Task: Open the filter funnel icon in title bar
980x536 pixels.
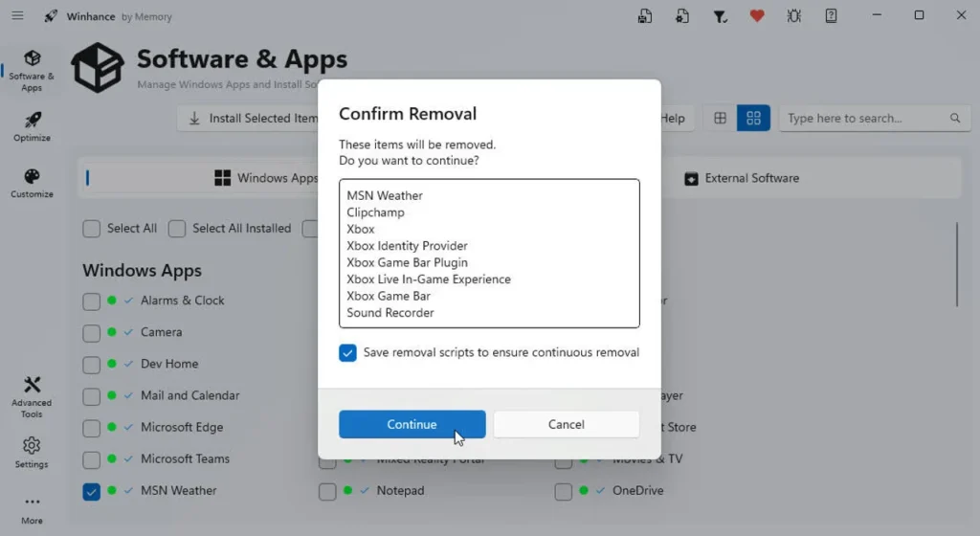Action: click(x=720, y=16)
